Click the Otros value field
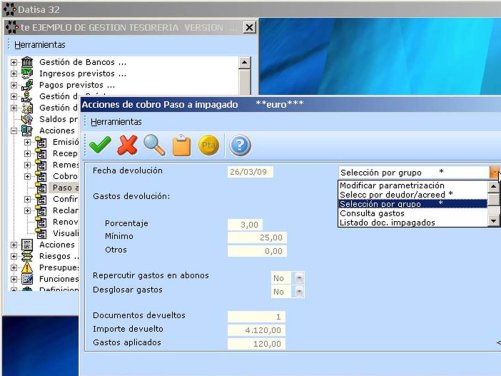This screenshot has width=501, height=376. (x=257, y=251)
